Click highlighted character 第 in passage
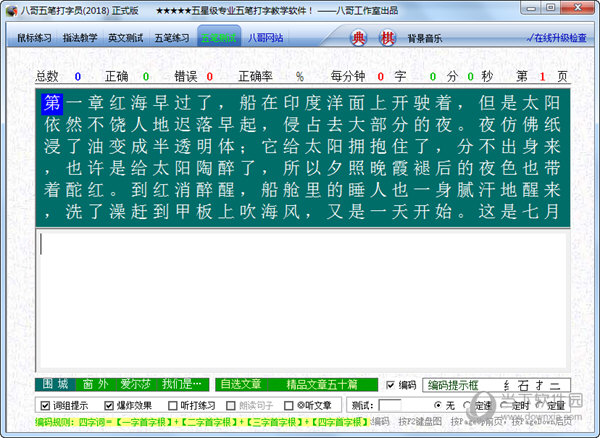Screen dimensions: 600x438 coord(52,104)
